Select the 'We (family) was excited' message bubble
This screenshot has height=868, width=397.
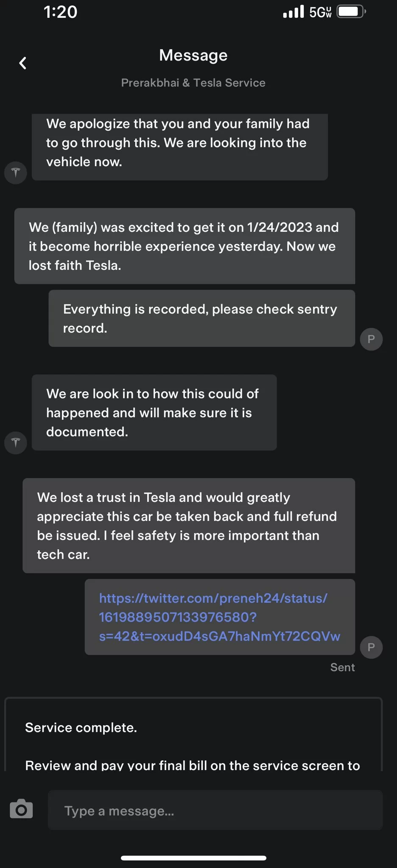point(185,246)
